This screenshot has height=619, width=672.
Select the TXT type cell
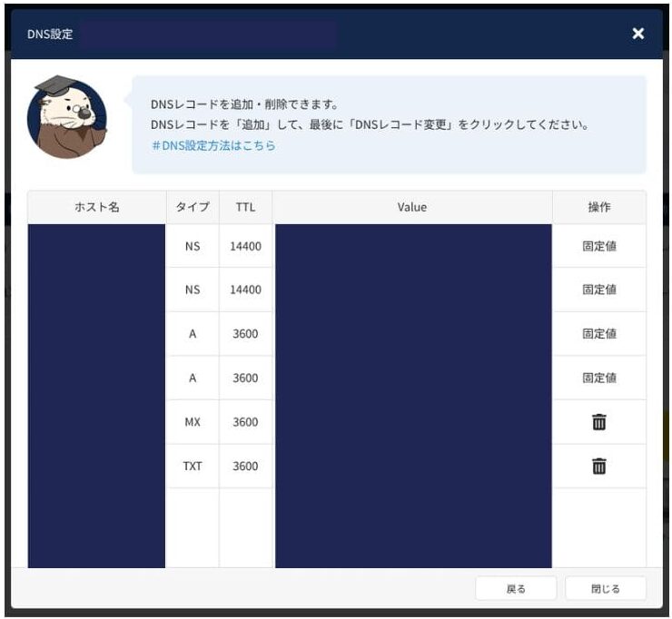(x=193, y=467)
